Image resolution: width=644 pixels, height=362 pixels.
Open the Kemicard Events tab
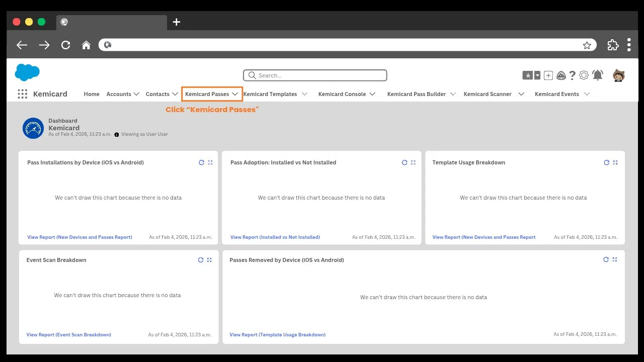click(556, 94)
